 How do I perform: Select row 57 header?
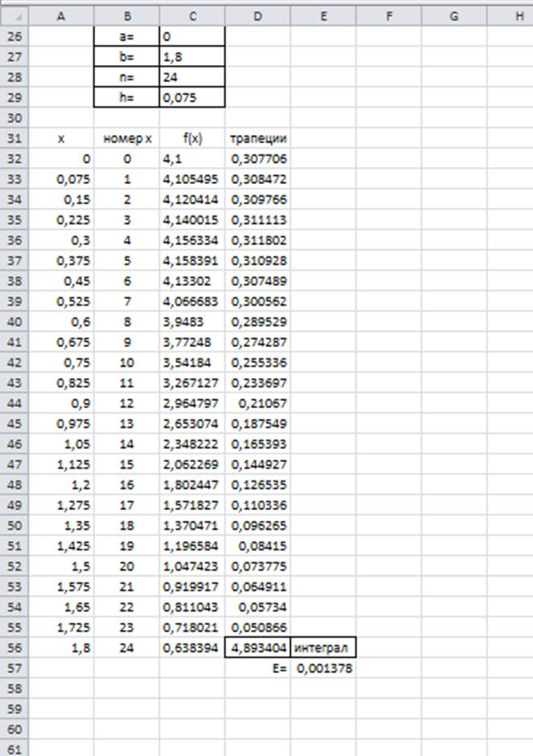click(x=14, y=668)
